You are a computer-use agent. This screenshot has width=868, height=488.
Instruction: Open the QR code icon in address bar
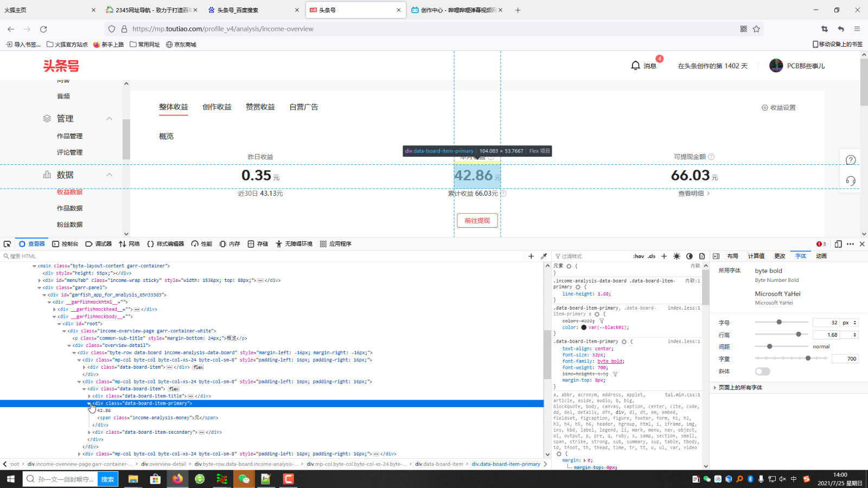(744, 29)
